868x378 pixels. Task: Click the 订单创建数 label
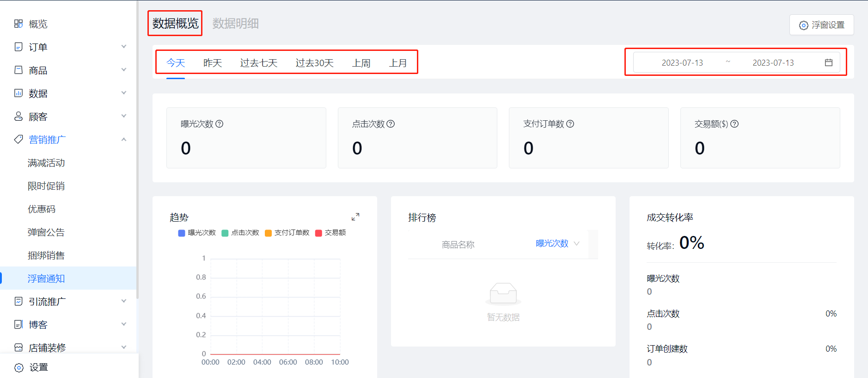[x=667, y=349]
